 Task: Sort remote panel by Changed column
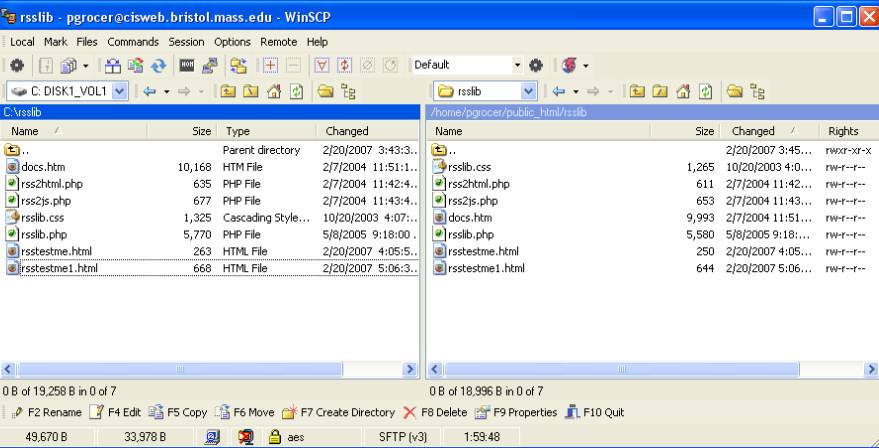point(771,131)
